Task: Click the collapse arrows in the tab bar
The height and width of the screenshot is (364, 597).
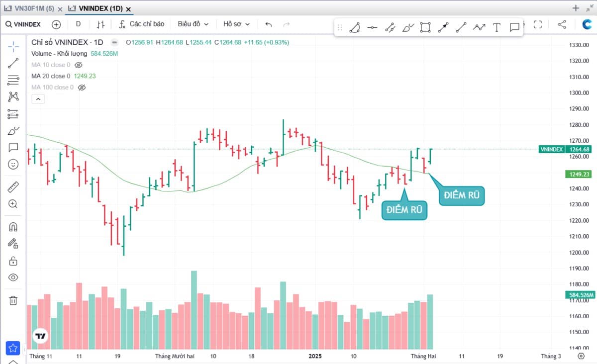Action: click(x=590, y=8)
